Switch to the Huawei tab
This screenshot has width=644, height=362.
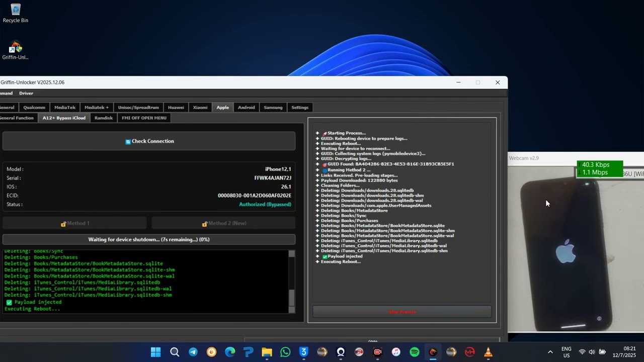pos(176,107)
